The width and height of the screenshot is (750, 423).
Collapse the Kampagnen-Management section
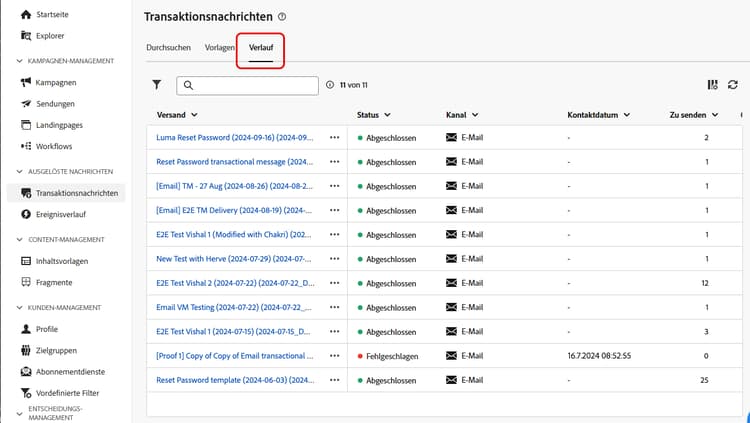coord(20,61)
